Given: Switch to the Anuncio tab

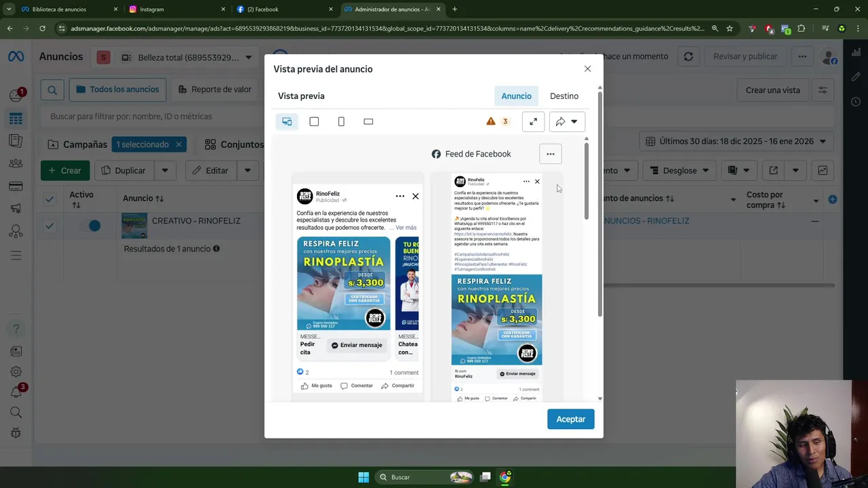Looking at the screenshot, I should pyautogui.click(x=516, y=96).
